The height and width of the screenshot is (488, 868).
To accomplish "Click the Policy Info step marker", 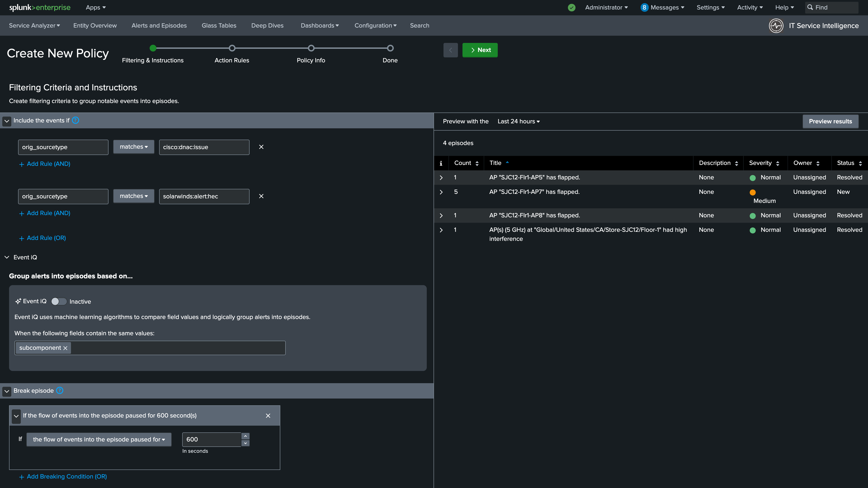I will (311, 48).
